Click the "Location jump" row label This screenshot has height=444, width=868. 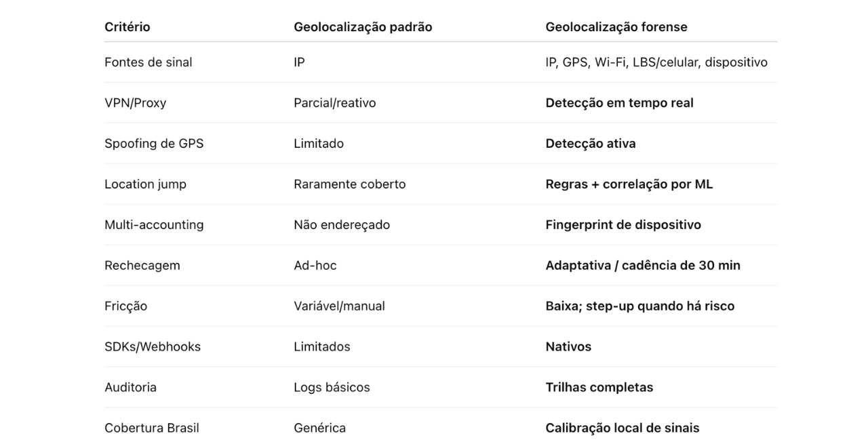pyautogui.click(x=145, y=184)
